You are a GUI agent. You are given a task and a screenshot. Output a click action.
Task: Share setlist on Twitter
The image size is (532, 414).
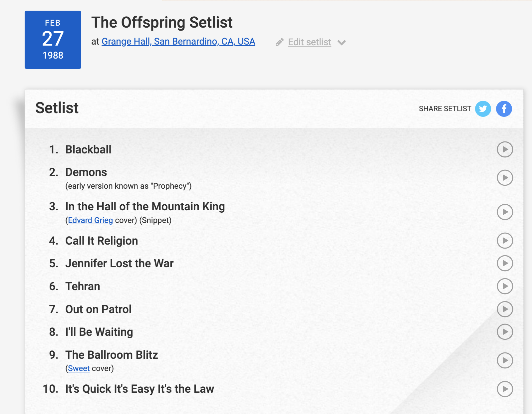click(483, 109)
